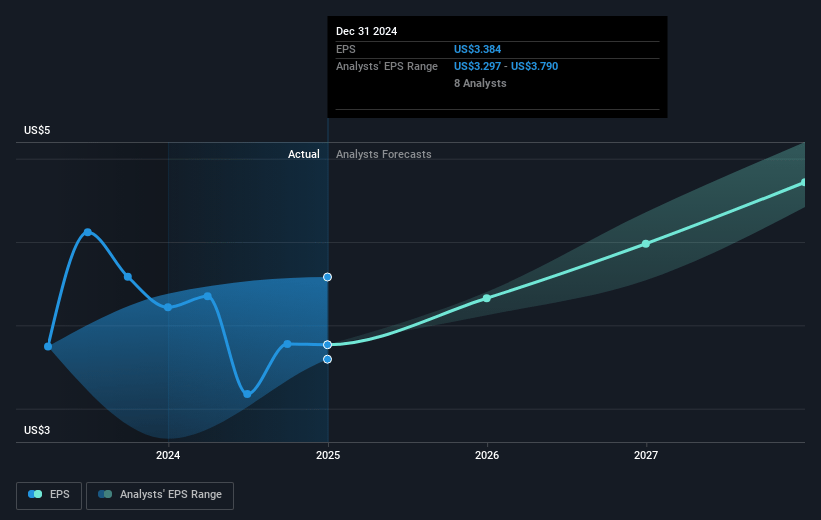The width and height of the screenshot is (821, 520).
Task: Click the 8 Analysts text in tooltip
Action: click(480, 83)
